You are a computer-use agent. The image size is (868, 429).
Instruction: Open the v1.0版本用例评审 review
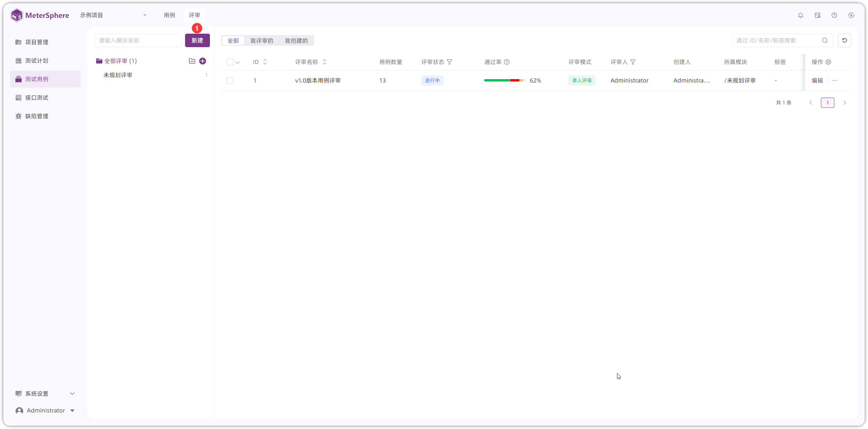[318, 80]
